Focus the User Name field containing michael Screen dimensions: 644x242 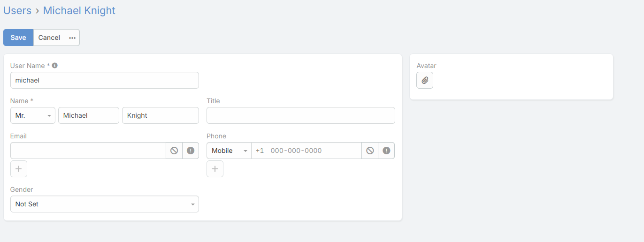[x=104, y=80]
